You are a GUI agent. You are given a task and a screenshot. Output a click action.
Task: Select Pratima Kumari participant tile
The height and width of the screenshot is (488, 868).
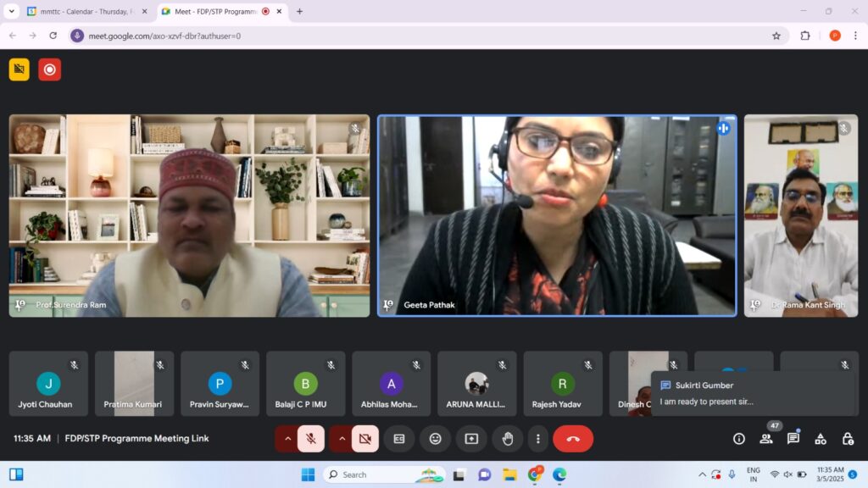[134, 384]
